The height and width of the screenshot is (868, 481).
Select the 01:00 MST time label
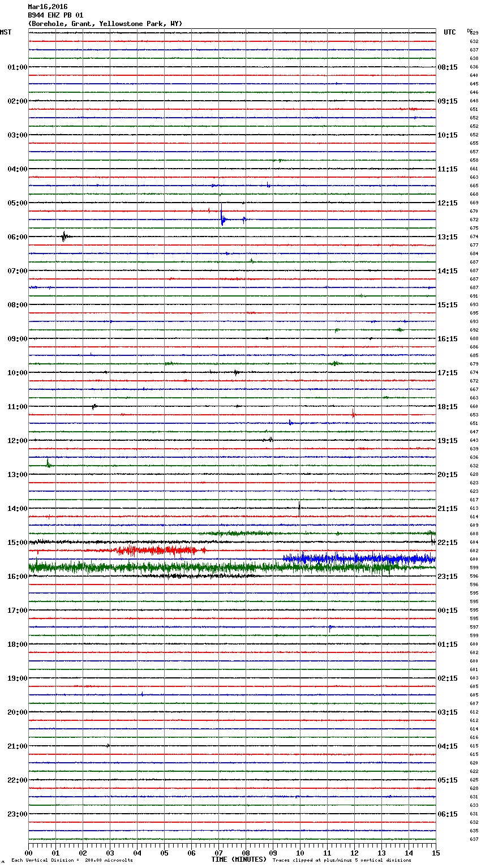pyautogui.click(x=17, y=67)
